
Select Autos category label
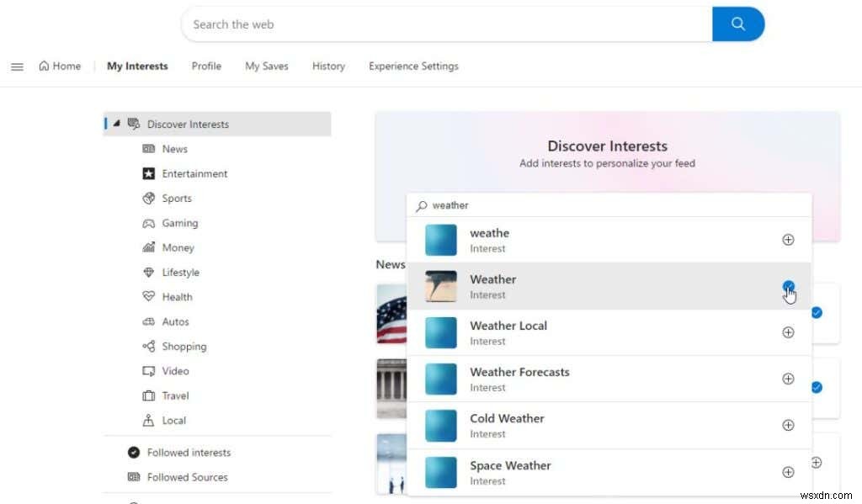point(175,321)
